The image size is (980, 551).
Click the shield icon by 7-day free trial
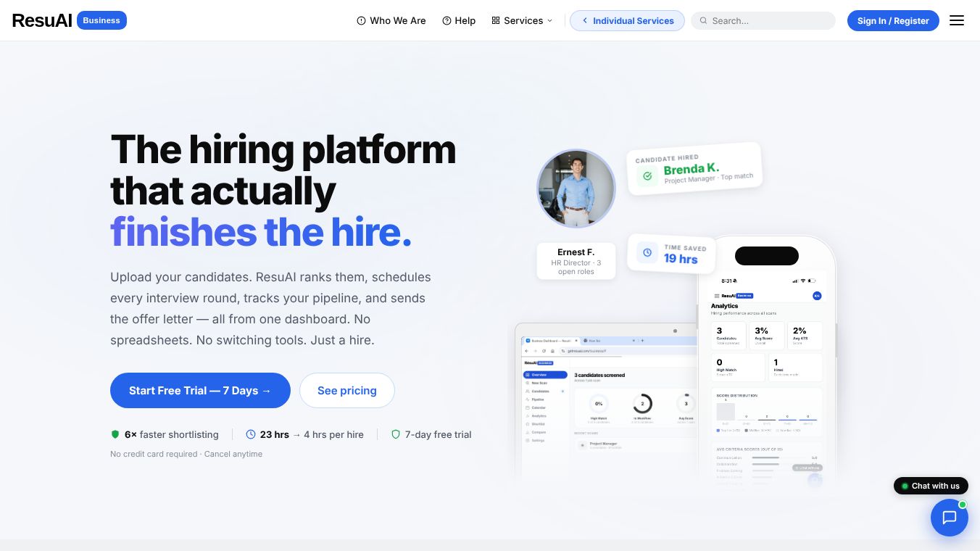(396, 434)
